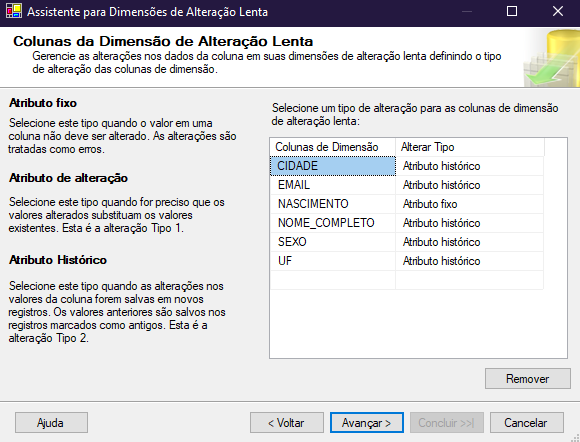
Task: Click the wizard app icon in title bar
Action: click(14, 11)
